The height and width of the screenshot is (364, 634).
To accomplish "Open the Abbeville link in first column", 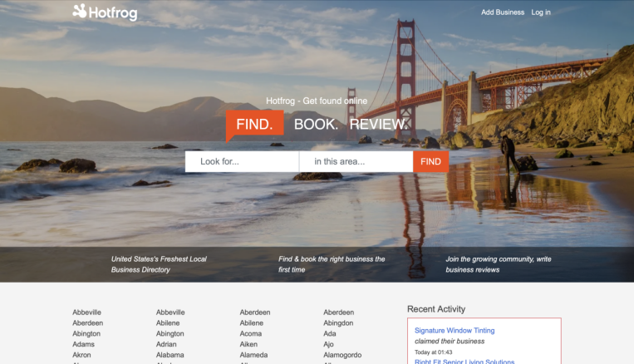I will (x=87, y=312).
